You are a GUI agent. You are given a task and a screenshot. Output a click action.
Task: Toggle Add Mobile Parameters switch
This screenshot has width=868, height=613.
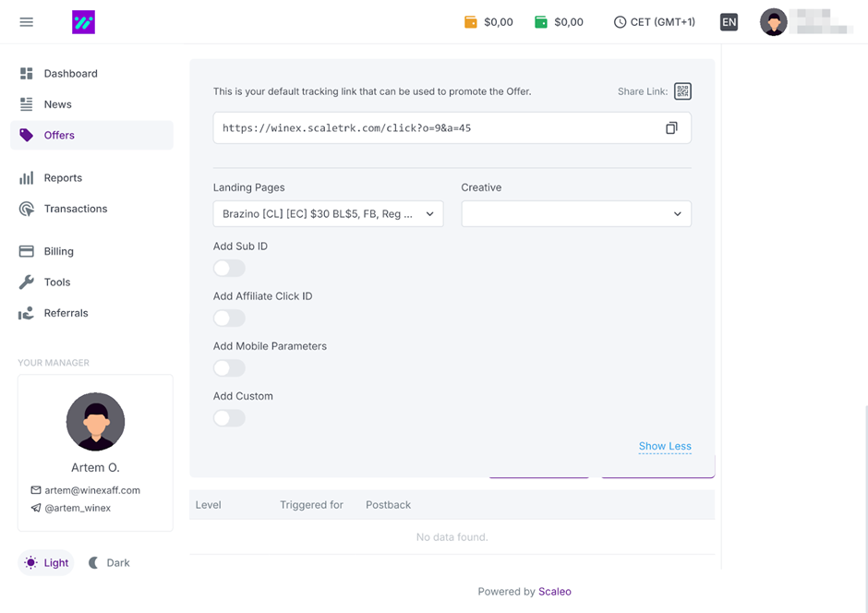click(229, 368)
